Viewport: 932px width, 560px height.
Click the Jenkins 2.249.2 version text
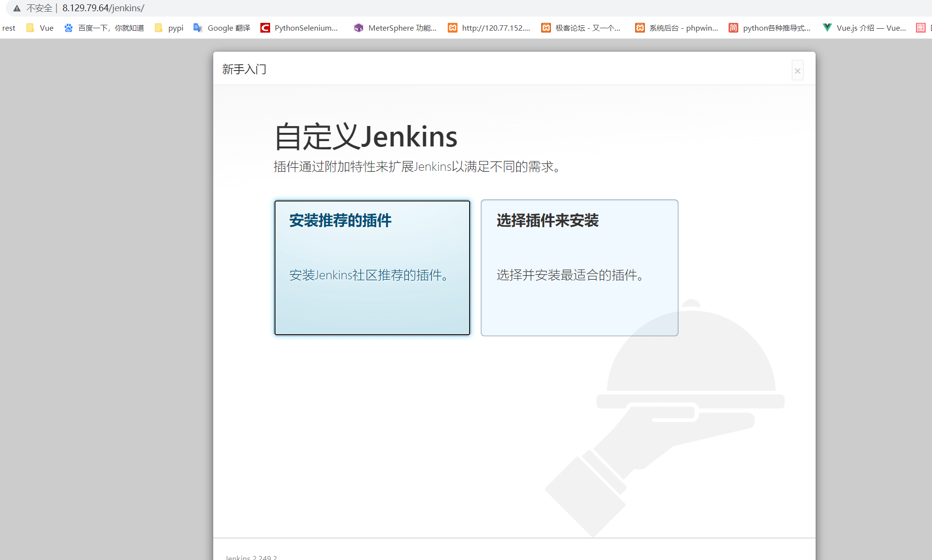pyautogui.click(x=251, y=557)
